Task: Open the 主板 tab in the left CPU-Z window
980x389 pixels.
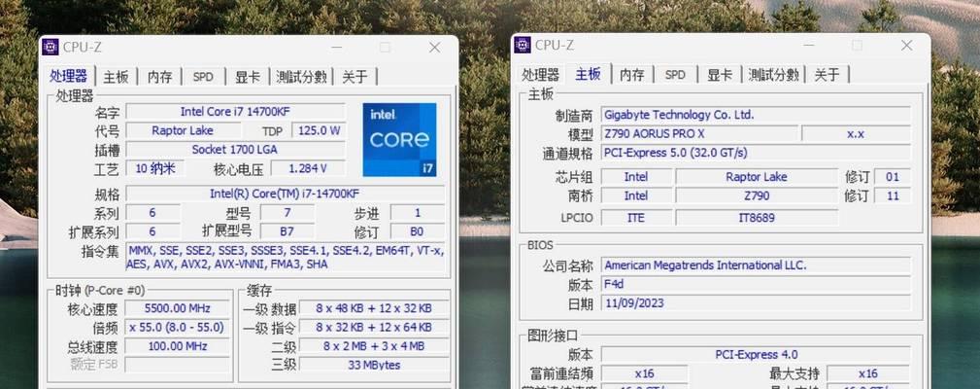Action: (116, 77)
